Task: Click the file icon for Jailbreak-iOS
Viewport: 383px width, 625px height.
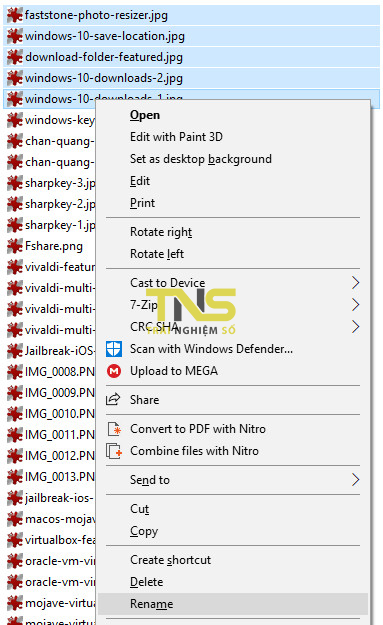Action: pyautogui.click(x=15, y=351)
